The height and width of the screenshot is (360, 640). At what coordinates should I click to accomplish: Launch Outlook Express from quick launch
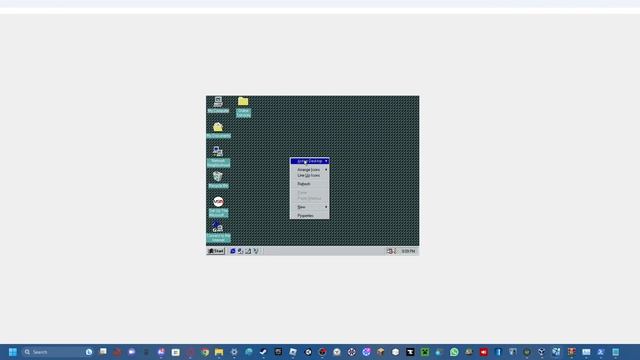(x=240, y=251)
